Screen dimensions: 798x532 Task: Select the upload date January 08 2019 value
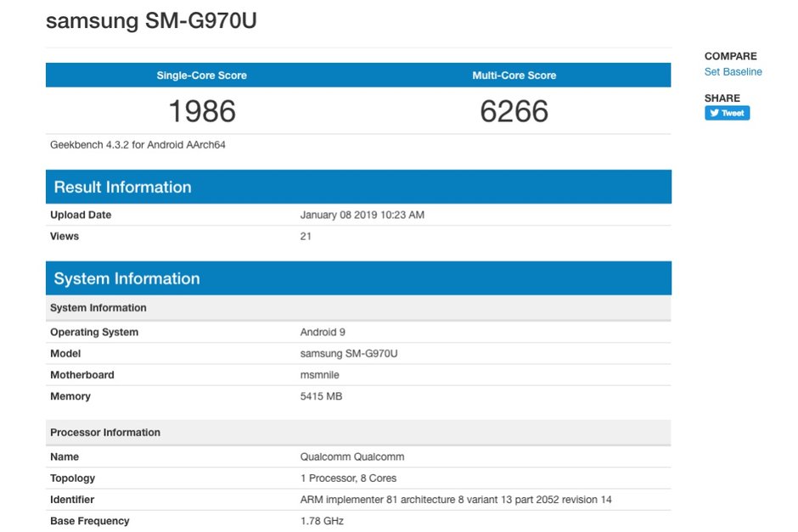click(362, 216)
